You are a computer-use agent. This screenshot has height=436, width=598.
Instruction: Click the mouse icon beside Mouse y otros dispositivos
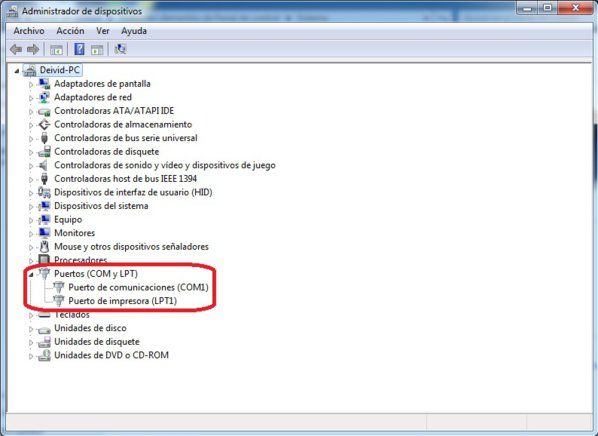point(44,247)
